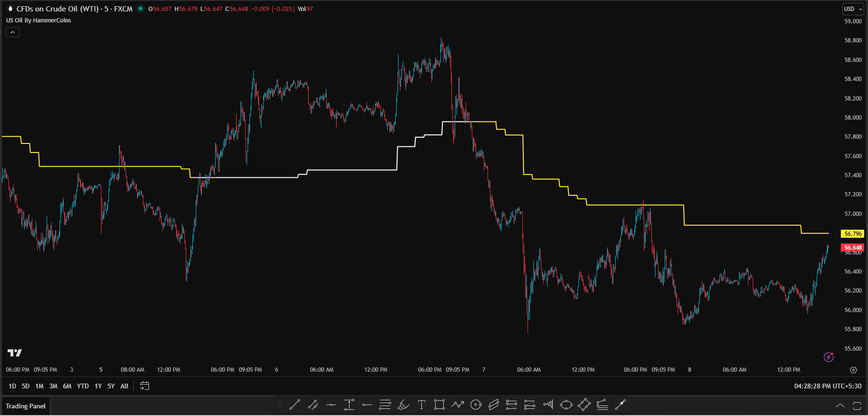Screen dimensions: 868x416
Task: Select the rotated rectangle tool
Action: (x=584, y=405)
